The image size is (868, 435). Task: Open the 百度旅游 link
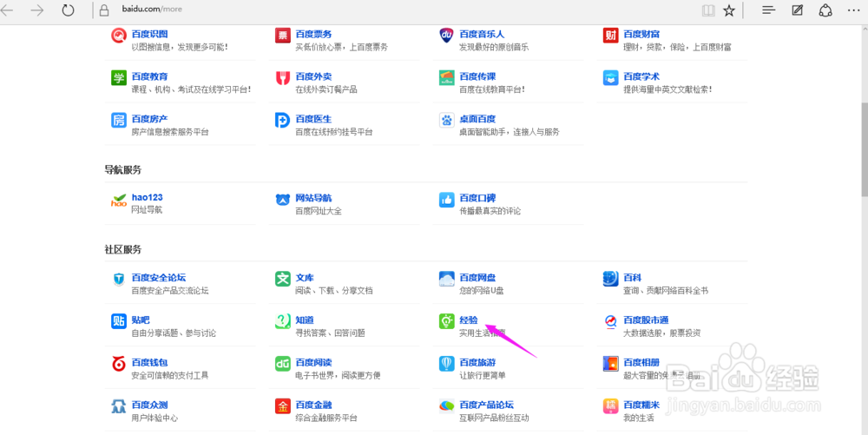click(477, 363)
